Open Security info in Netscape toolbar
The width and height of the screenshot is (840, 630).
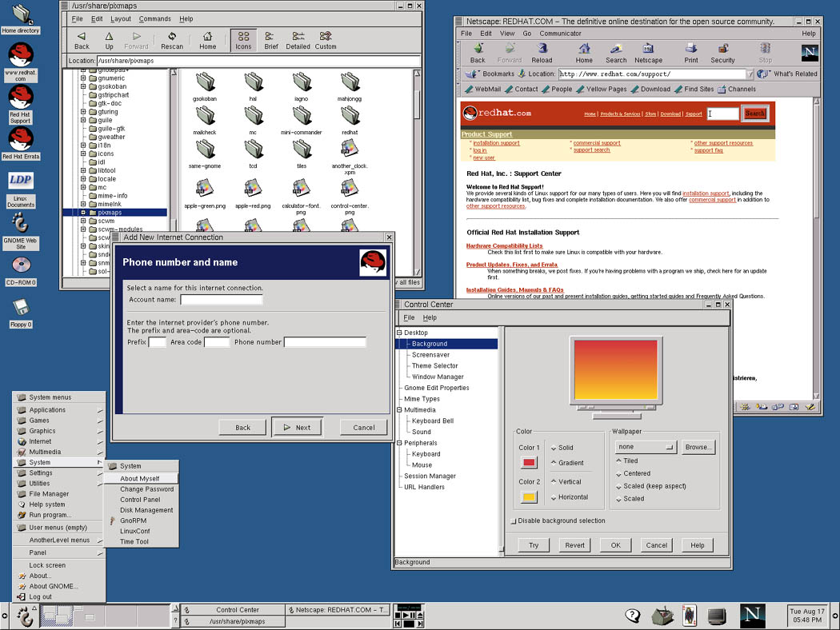point(722,53)
